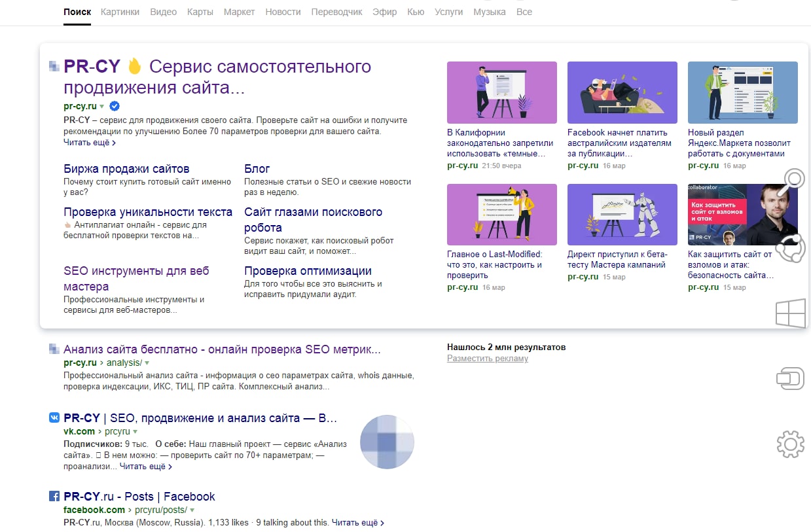Open the settings gear on the right sidebar
The image size is (811, 532).
click(790, 444)
